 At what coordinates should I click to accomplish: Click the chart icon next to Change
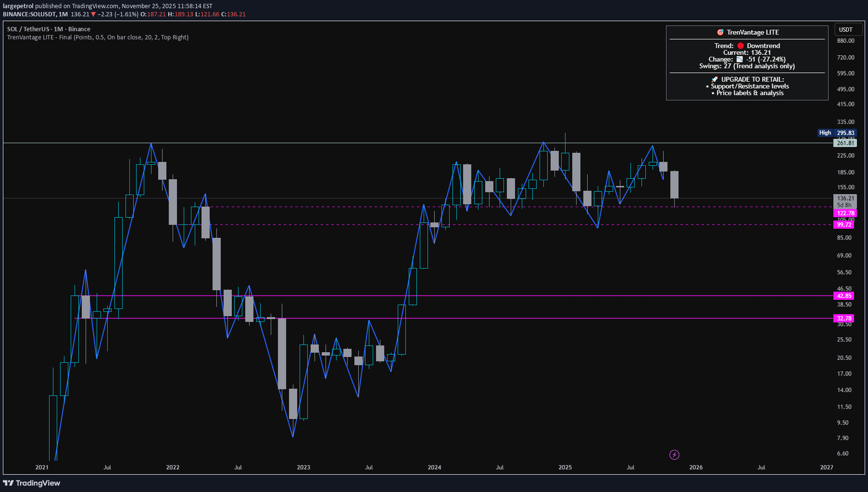[740, 59]
